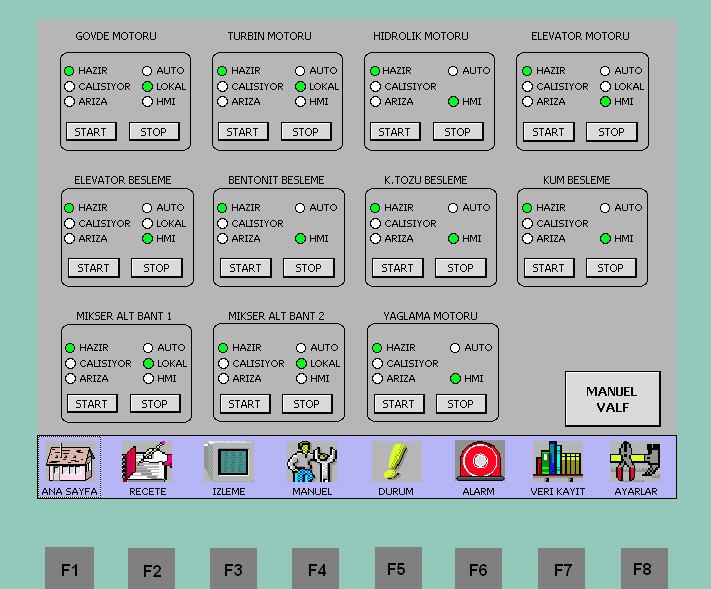711x589 pixels.
Task: Start the K.TOZU BESLEME feeder
Action: (x=398, y=268)
